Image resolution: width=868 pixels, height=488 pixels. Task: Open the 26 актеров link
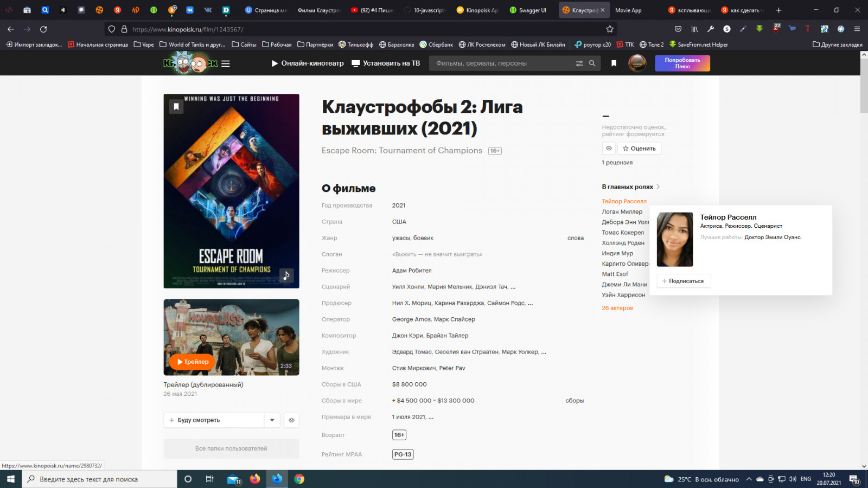(617, 308)
